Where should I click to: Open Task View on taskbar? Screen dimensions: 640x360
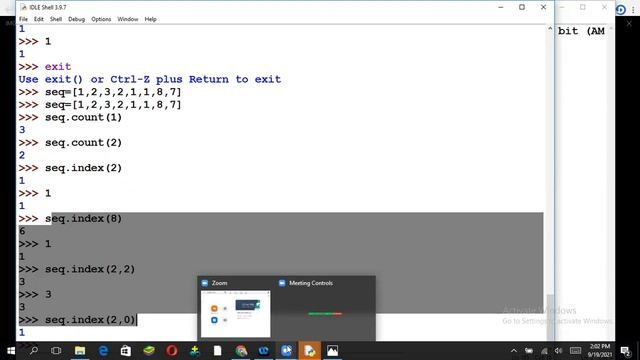pos(56,351)
